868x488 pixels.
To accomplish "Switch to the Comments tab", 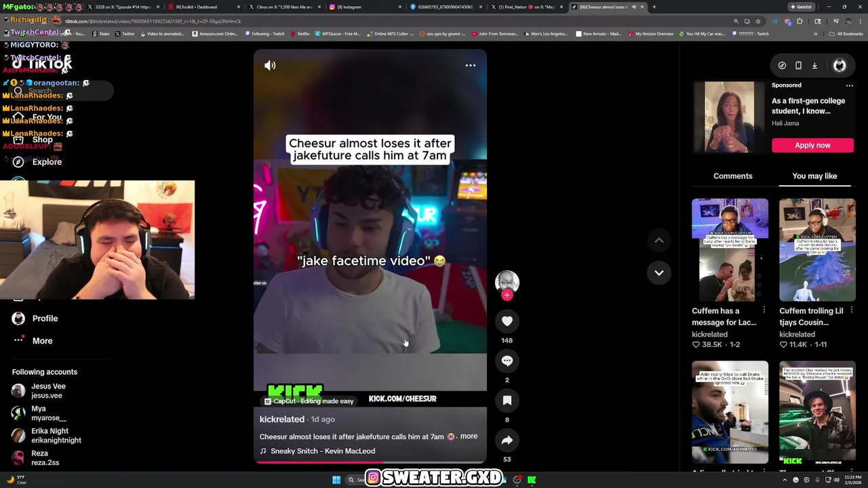I will coord(732,176).
